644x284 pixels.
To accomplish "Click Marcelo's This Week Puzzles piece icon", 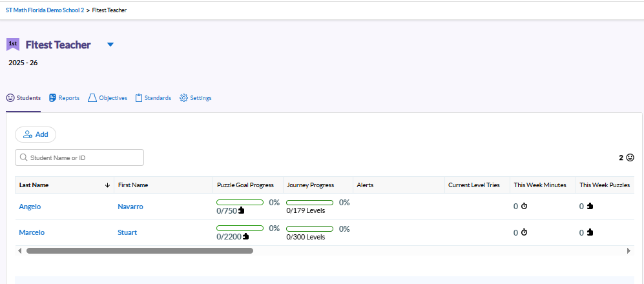I will [590, 232].
